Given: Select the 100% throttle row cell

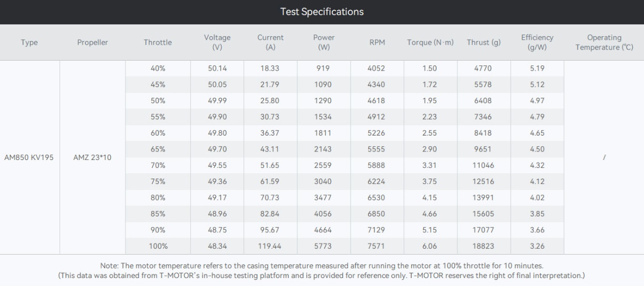Looking at the screenshot, I should pos(158,246).
